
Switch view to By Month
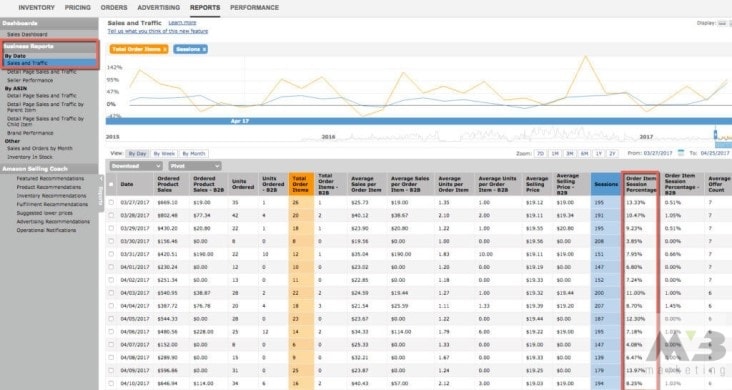[x=194, y=154]
